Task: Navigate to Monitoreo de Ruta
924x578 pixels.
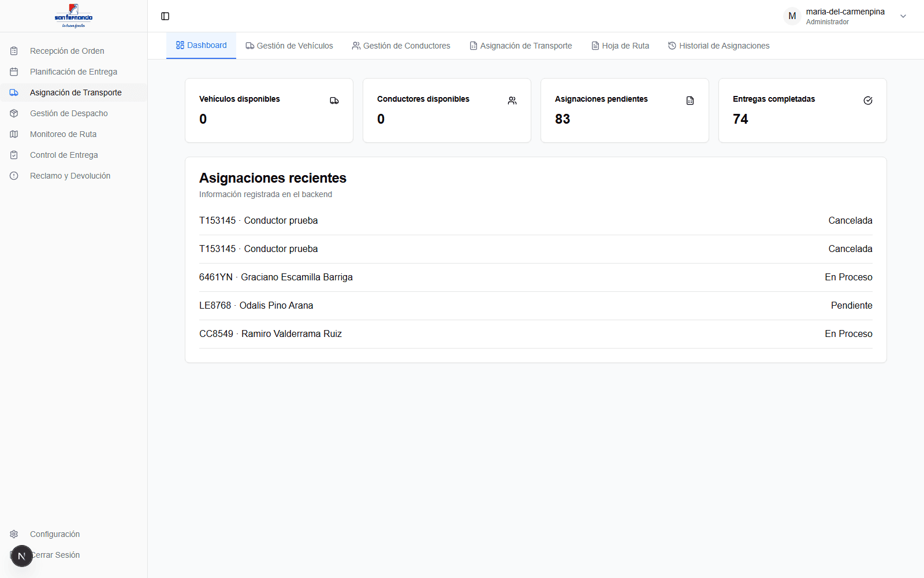Action: [73, 134]
